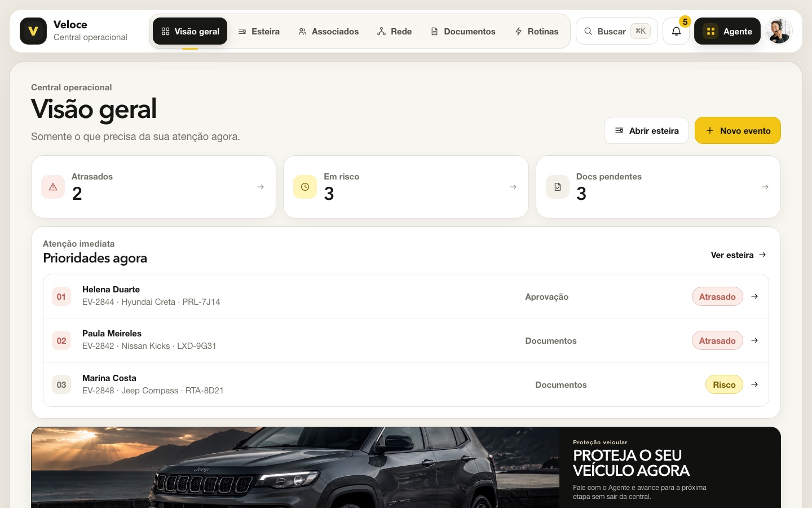This screenshot has width=812, height=508.
Task: Create a Novo evento
Action: point(738,130)
